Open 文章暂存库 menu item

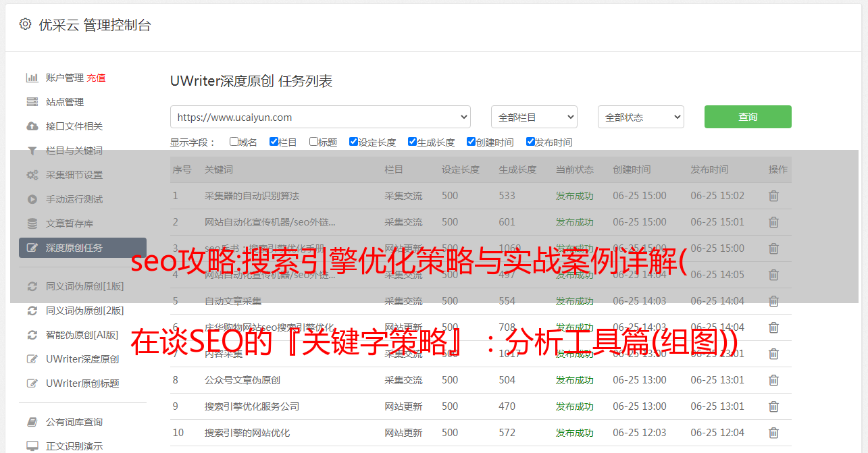pyautogui.click(x=70, y=223)
